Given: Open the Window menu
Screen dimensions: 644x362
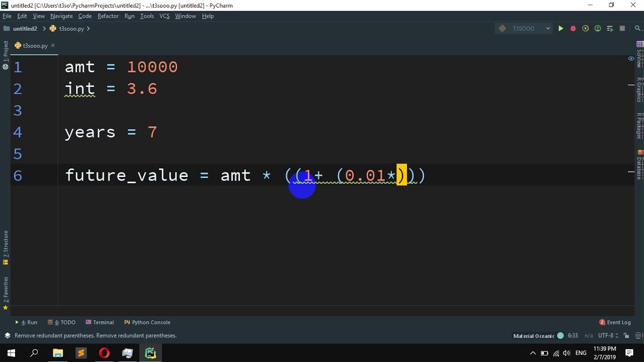Looking at the screenshot, I should [x=185, y=16].
